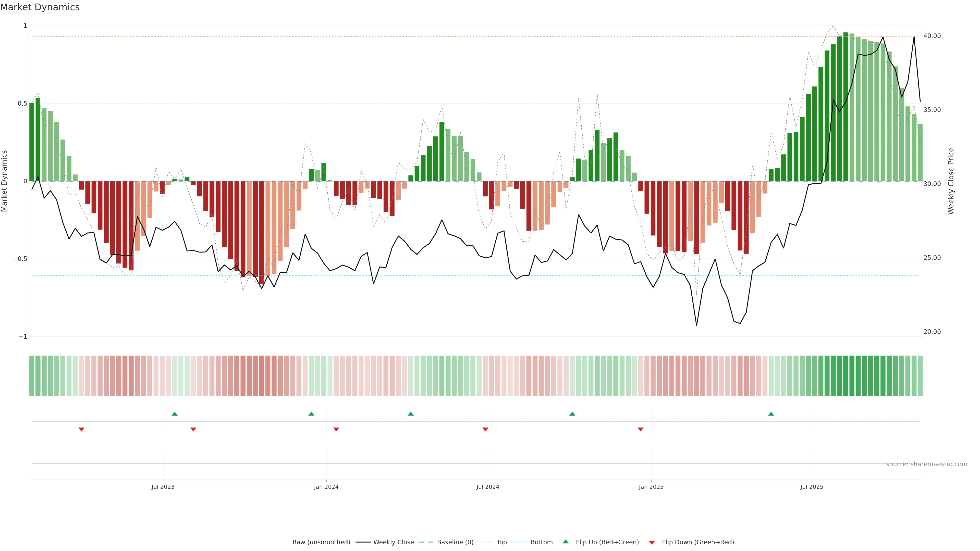The width and height of the screenshot is (980, 551).
Task: Click the green flip-up triangle near Jul 2023
Action: pyautogui.click(x=175, y=414)
